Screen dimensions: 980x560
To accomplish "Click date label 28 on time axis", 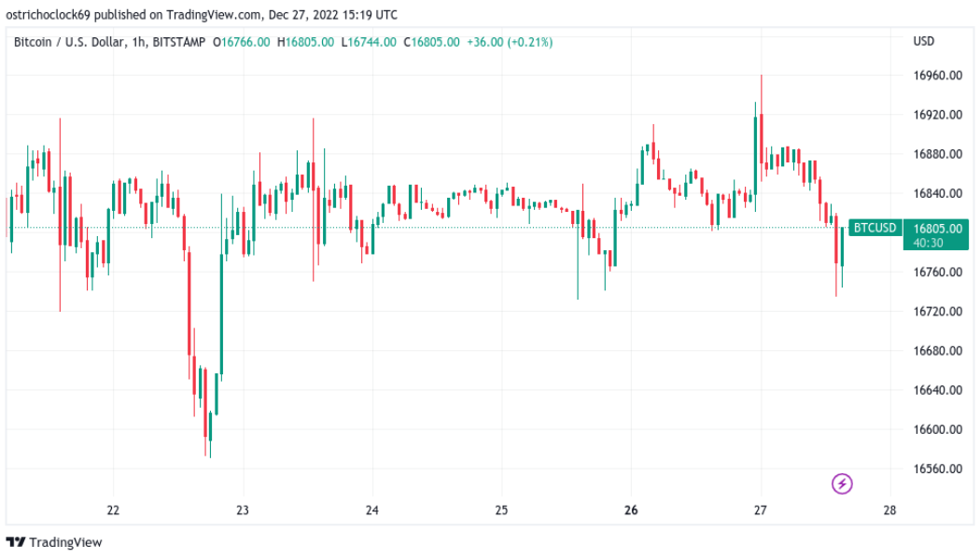I will click(889, 510).
